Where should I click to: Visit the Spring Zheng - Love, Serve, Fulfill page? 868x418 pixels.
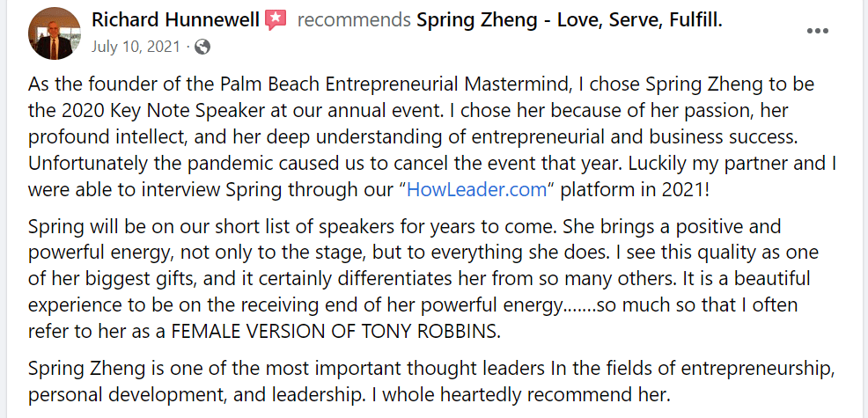pos(569,19)
